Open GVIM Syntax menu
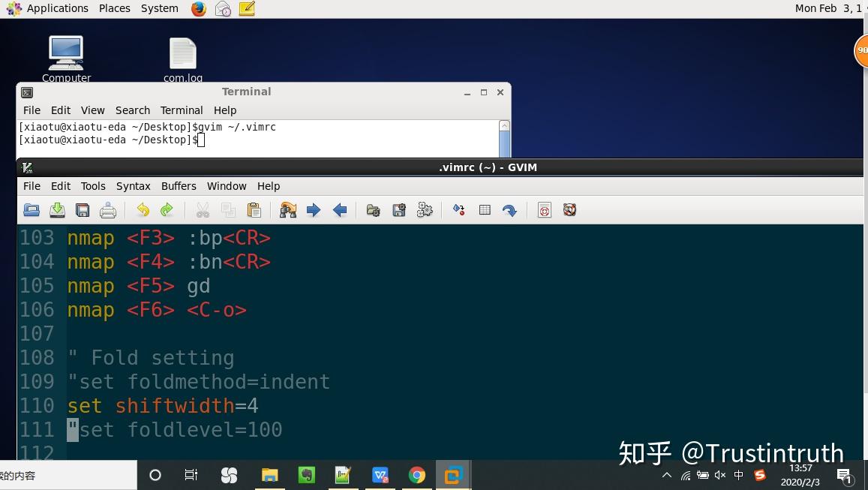This screenshot has height=490, width=868. coord(133,186)
